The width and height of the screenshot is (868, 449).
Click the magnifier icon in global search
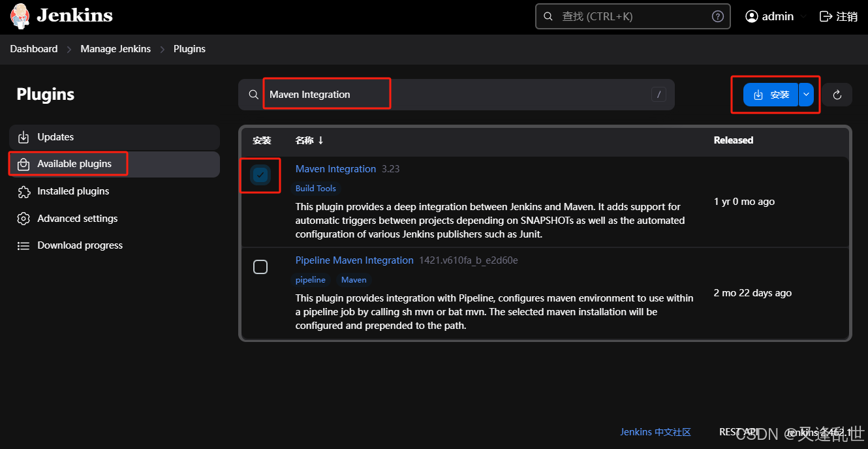[x=548, y=16]
